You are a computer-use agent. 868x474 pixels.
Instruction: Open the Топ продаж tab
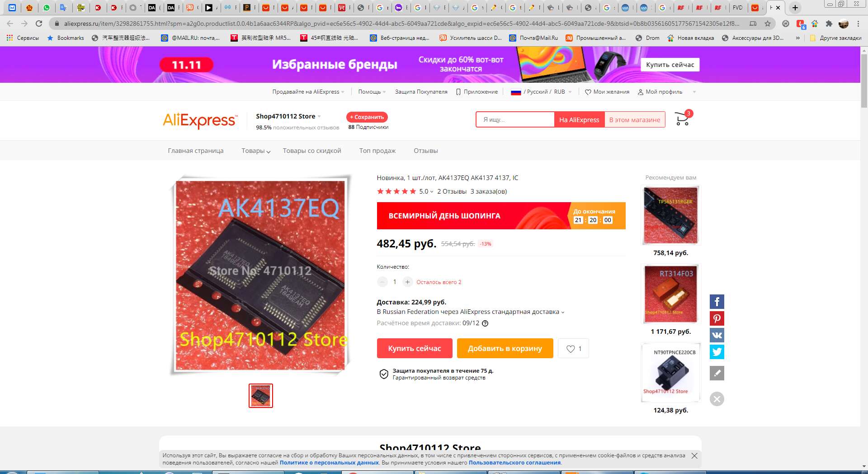(x=377, y=151)
